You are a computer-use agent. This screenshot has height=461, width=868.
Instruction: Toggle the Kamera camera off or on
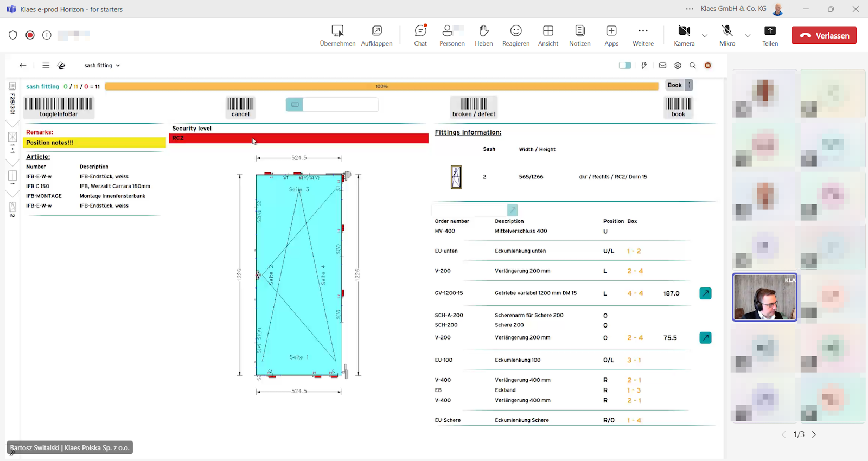tap(684, 35)
